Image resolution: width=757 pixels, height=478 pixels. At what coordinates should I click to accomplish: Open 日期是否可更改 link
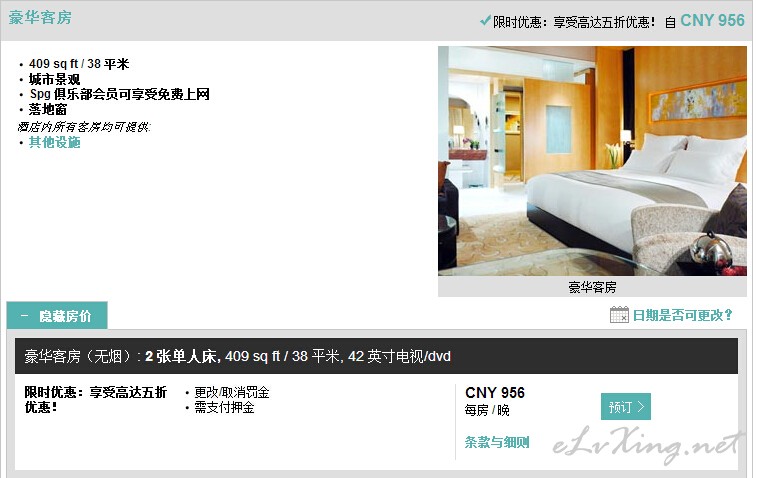[x=683, y=315]
